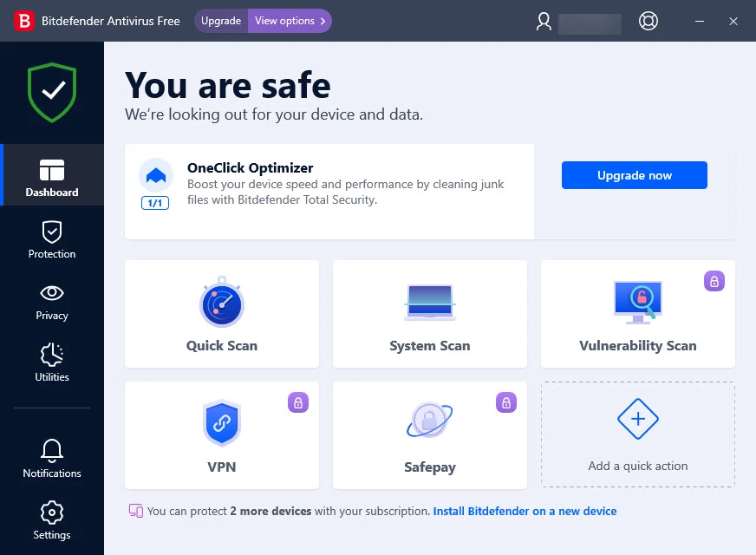The width and height of the screenshot is (756, 555).
Task: Click the green shield status icon
Action: click(52, 92)
